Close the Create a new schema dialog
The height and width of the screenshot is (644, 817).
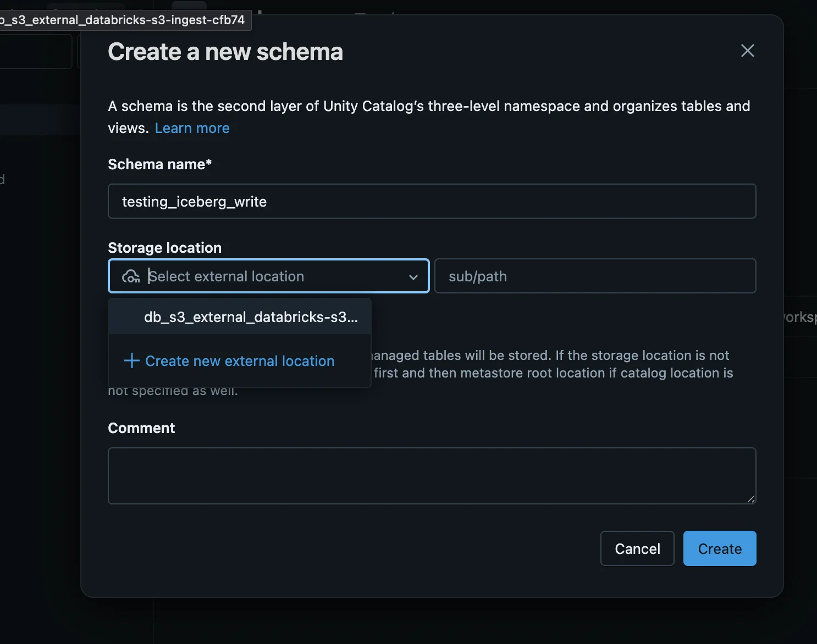[747, 51]
